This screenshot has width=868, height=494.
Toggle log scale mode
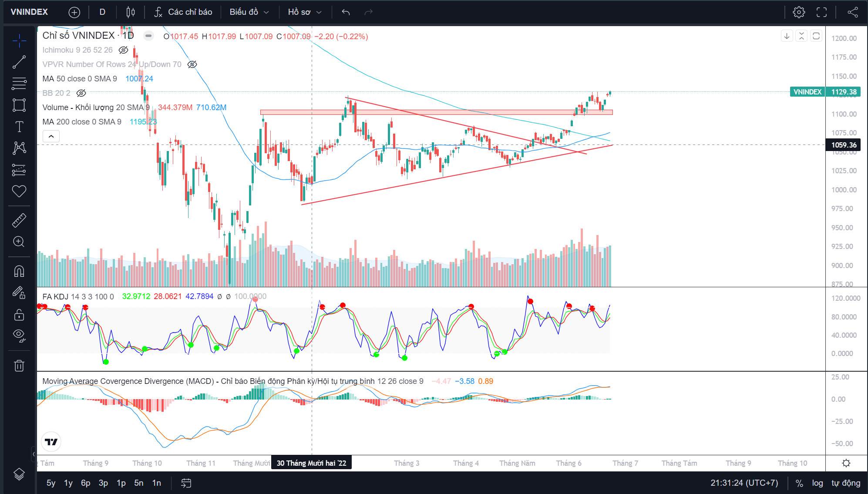coord(817,483)
